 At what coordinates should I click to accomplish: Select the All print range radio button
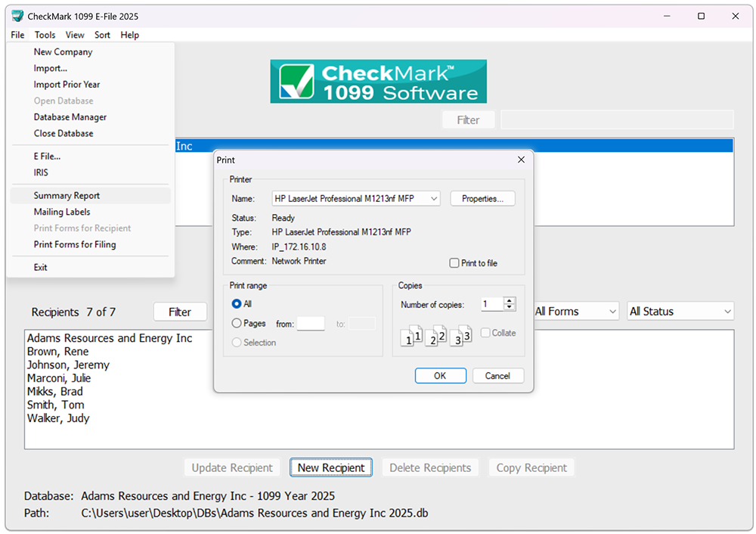(x=236, y=304)
